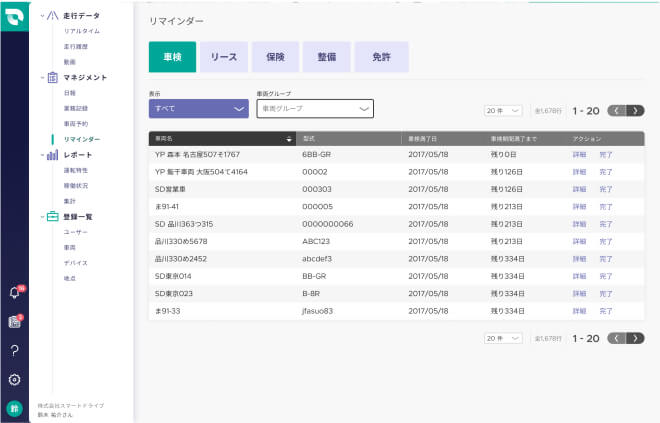Select the 免許 tab

tap(381, 57)
